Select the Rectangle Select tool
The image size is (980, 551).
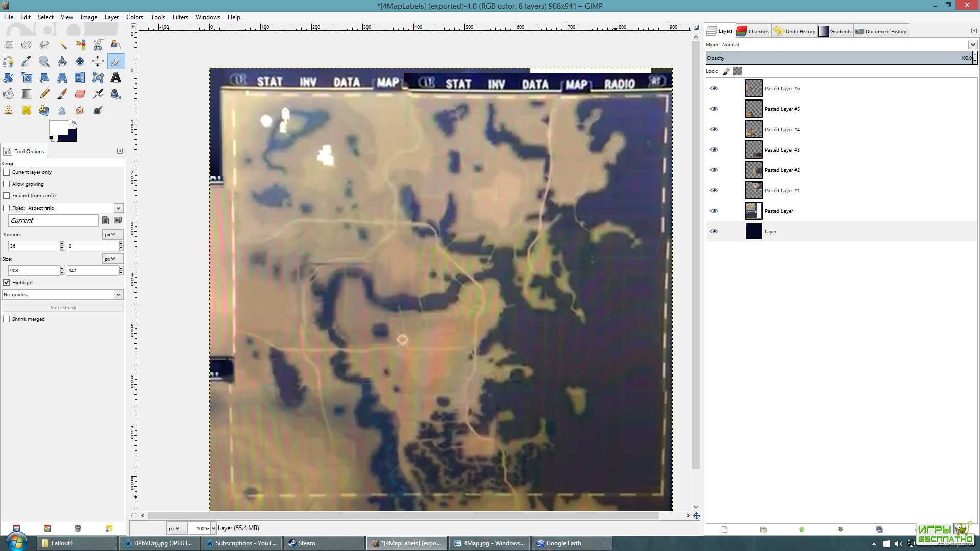pos(9,45)
